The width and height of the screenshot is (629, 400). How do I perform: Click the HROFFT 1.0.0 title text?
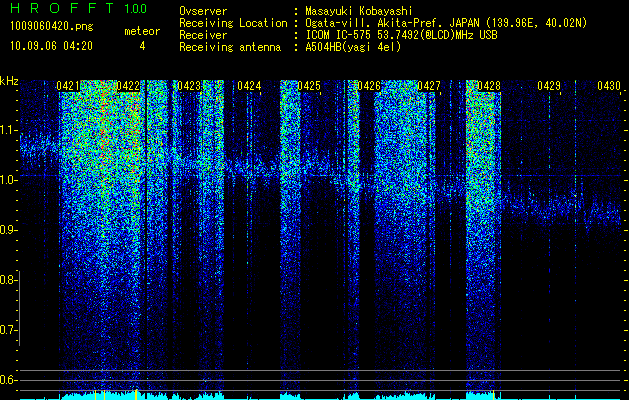click(79, 8)
